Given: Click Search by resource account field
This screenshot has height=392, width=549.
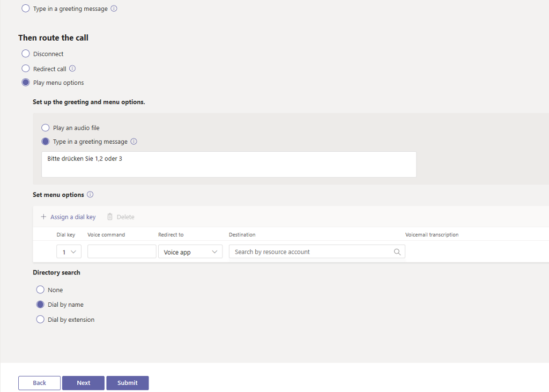Looking at the screenshot, I should [317, 252].
